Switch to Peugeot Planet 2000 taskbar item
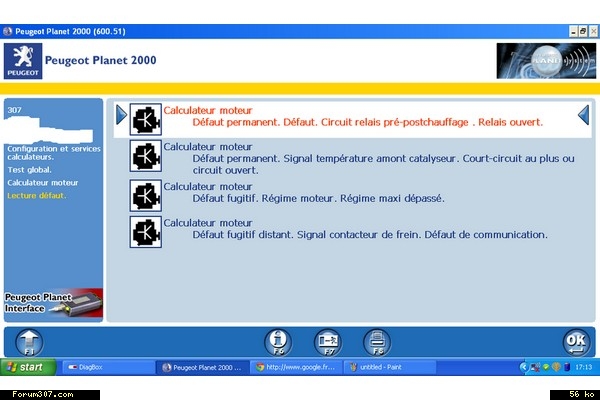Screen dimensions: 600x400 tap(202, 367)
